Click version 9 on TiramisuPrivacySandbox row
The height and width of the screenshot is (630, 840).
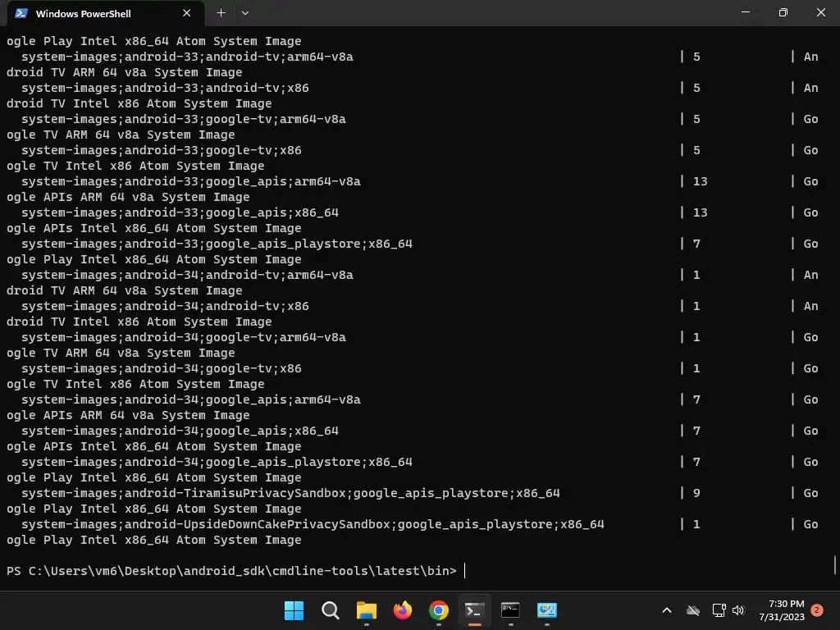pyautogui.click(x=696, y=493)
